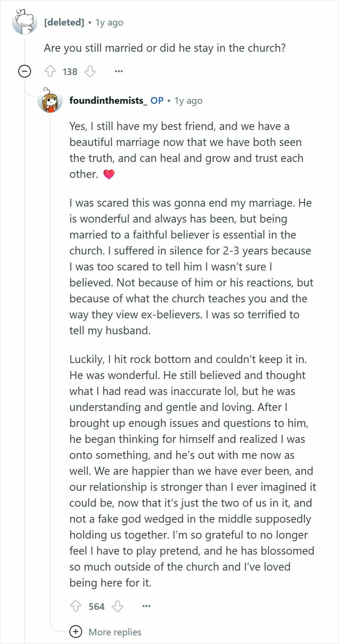339x644 pixels.
Task: Toggle upvote state on the 564-score comment
Action: (x=76, y=606)
